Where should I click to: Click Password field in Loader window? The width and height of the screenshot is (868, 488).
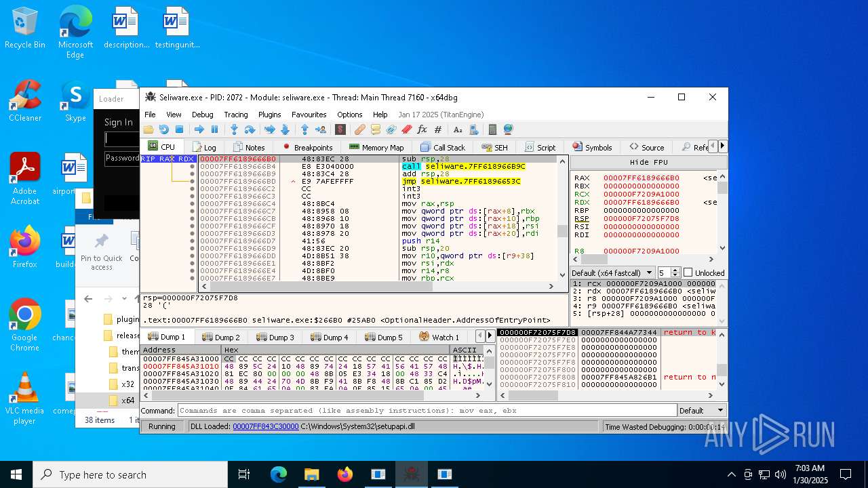122,158
